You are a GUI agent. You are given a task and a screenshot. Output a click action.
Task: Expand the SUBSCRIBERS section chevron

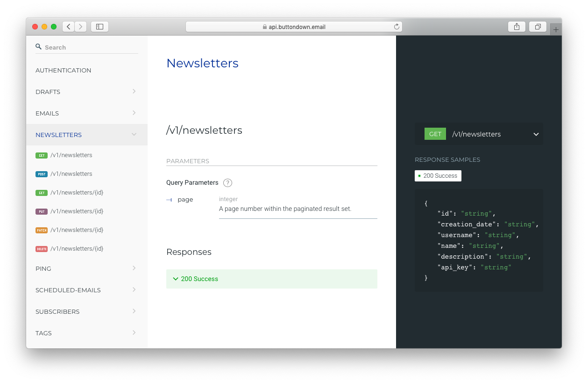click(x=134, y=311)
